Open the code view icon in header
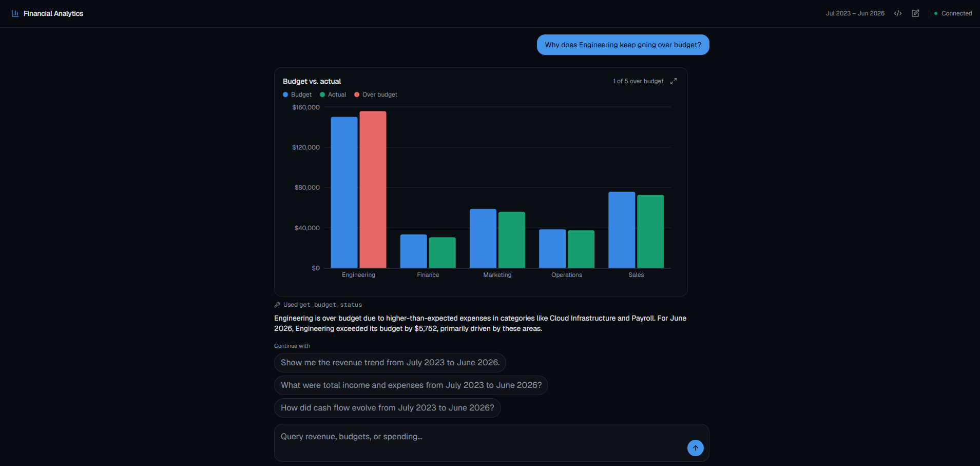 [x=898, y=13]
